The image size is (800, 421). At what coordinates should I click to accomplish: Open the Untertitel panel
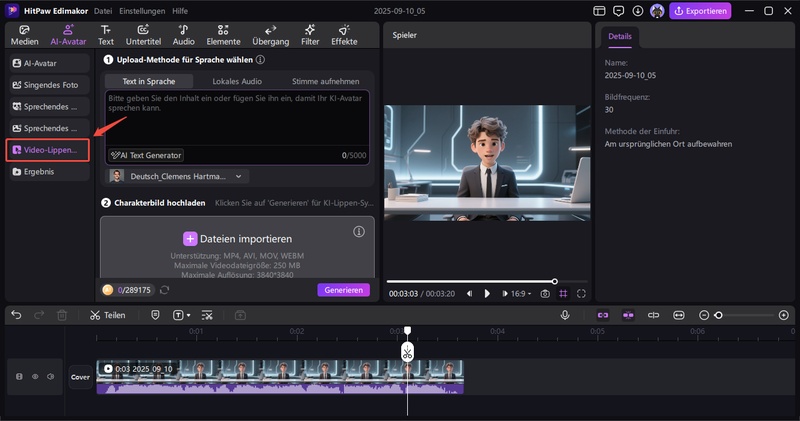click(143, 35)
